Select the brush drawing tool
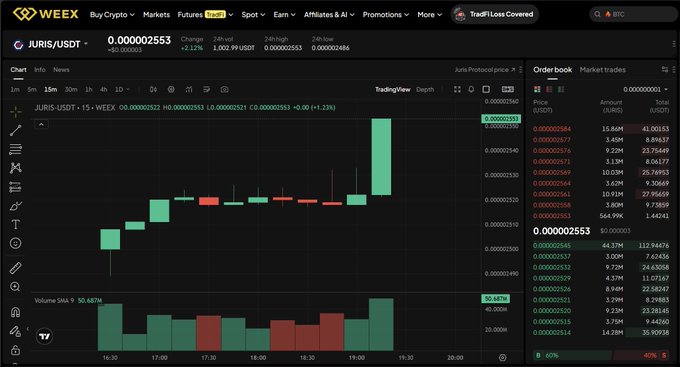680x367 pixels. pos(16,206)
